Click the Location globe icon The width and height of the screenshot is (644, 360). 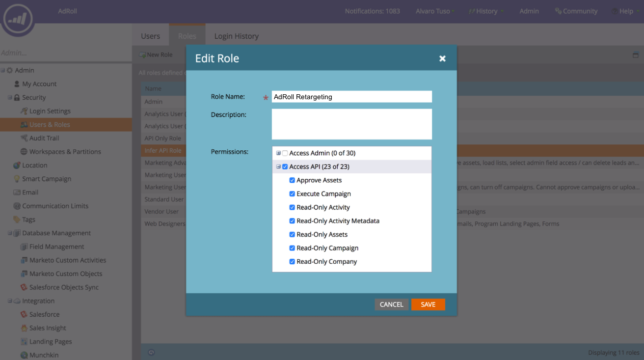17,166
